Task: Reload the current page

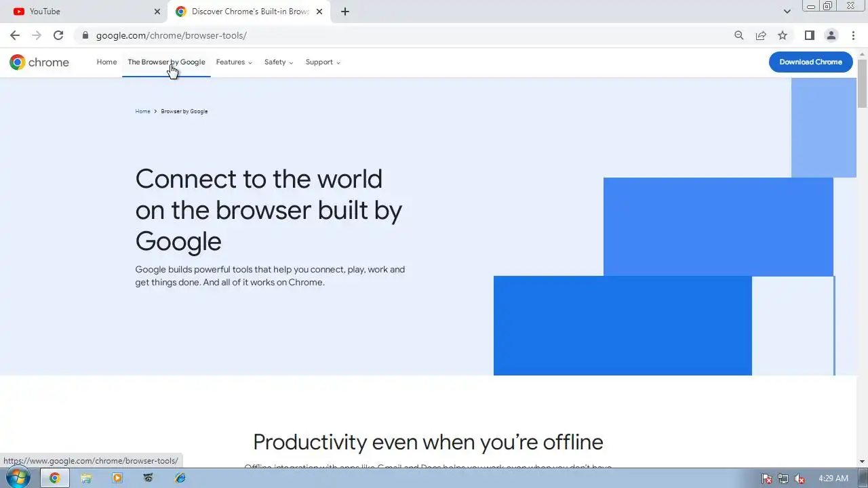Action: (x=58, y=35)
